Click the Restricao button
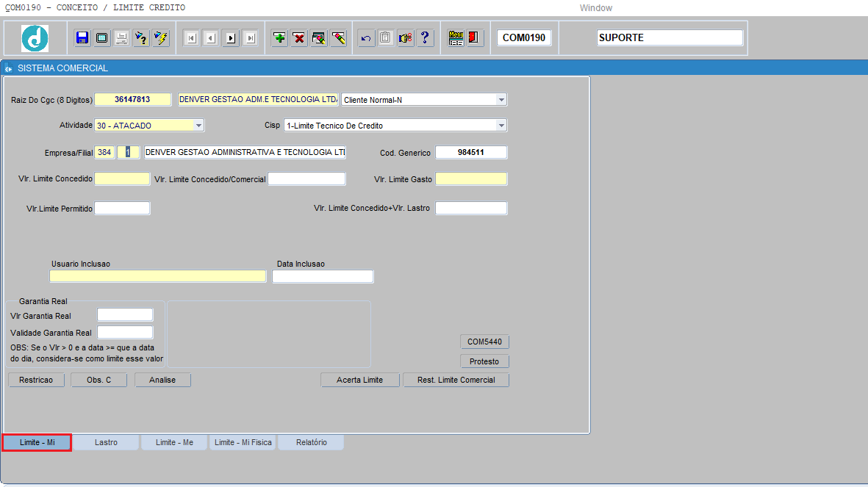Viewport: 868px width, 487px height. pos(36,380)
